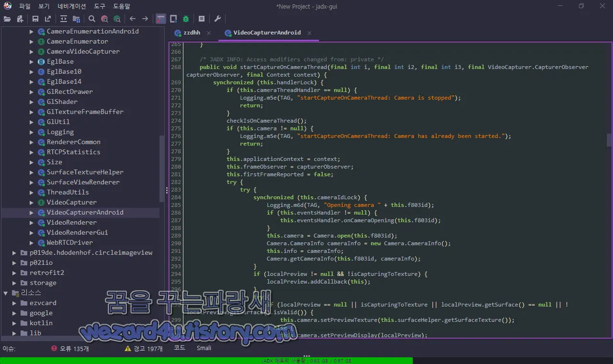Viewport: 613px width, 364px height.
Task: Show warnings via 경고 197개
Action: 144,349
